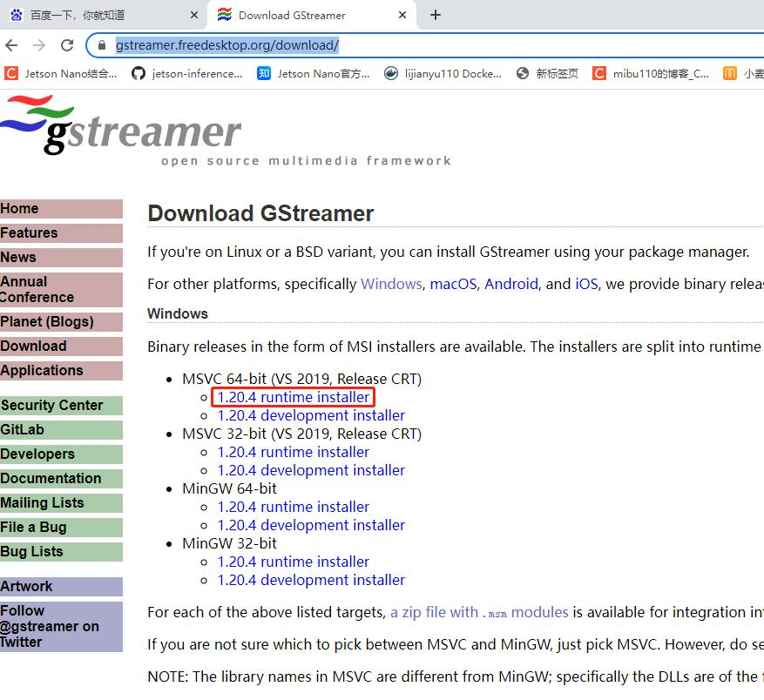Click the Android platform link

[x=511, y=284]
